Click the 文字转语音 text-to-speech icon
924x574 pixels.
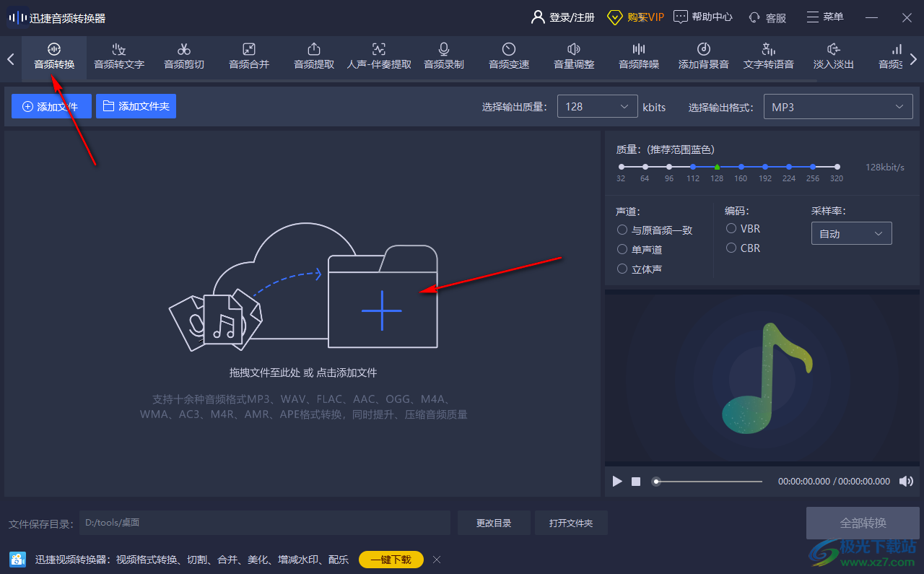[x=769, y=49]
